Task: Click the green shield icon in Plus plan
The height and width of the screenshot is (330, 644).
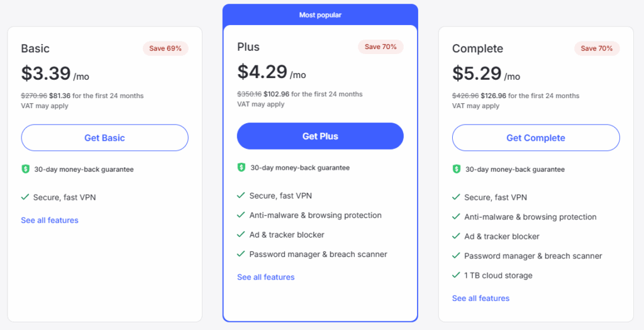Action: point(241,167)
